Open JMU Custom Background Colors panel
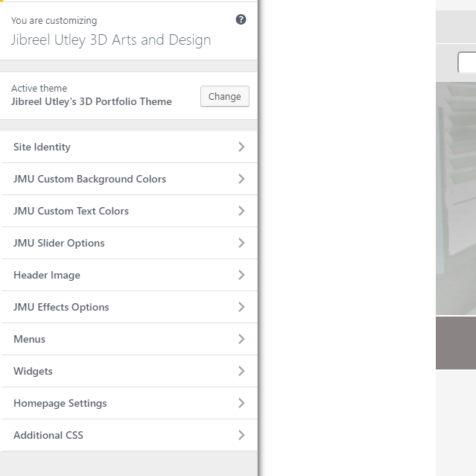Viewport: 476px width, 476px height. coord(89,179)
